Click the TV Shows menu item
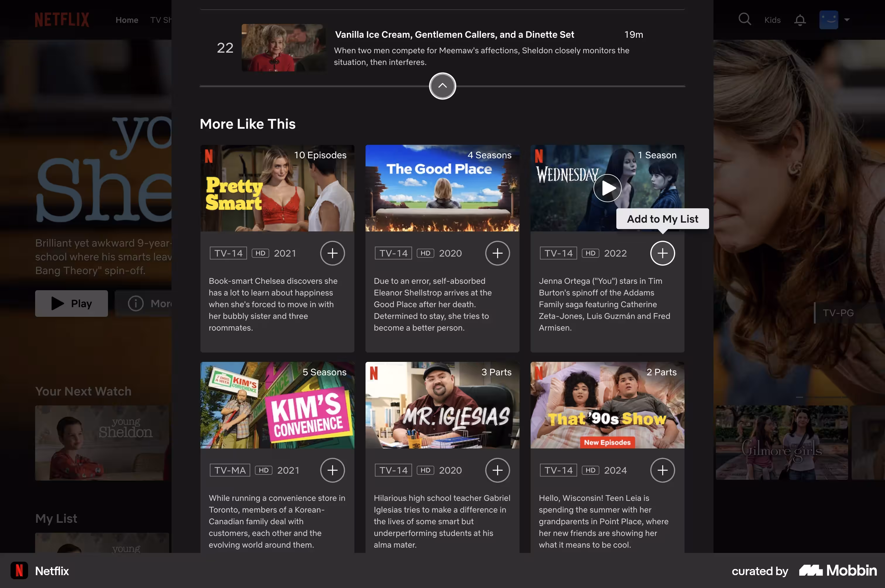Screen dimensions: 885x588 click(x=161, y=20)
